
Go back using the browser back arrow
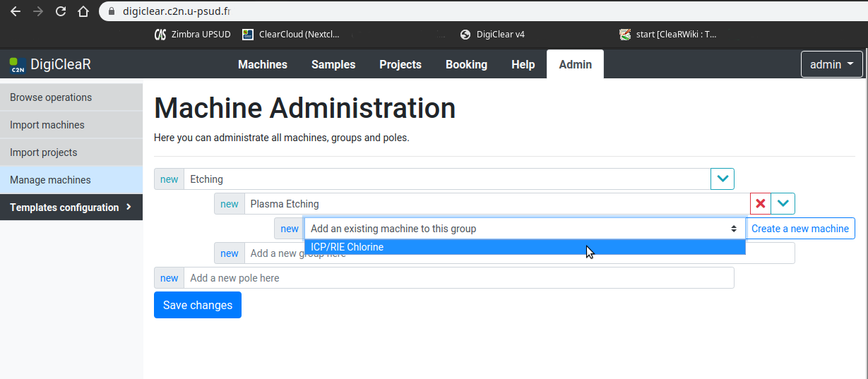click(x=16, y=11)
